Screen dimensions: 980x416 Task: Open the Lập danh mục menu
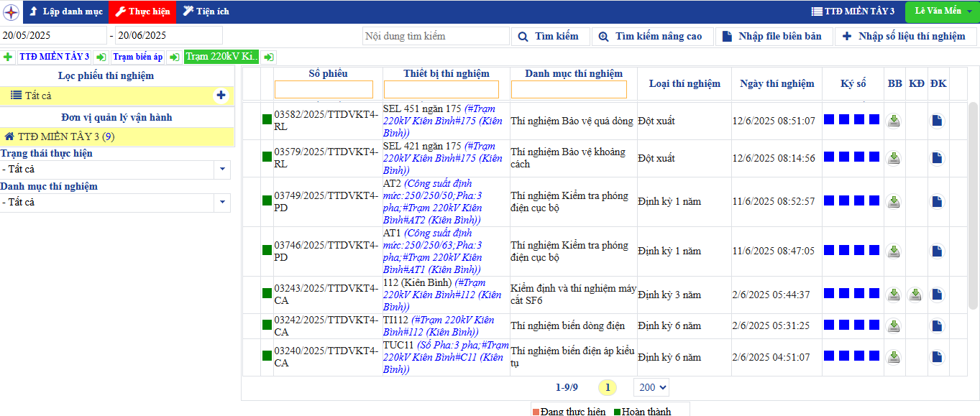coord(65,11)
